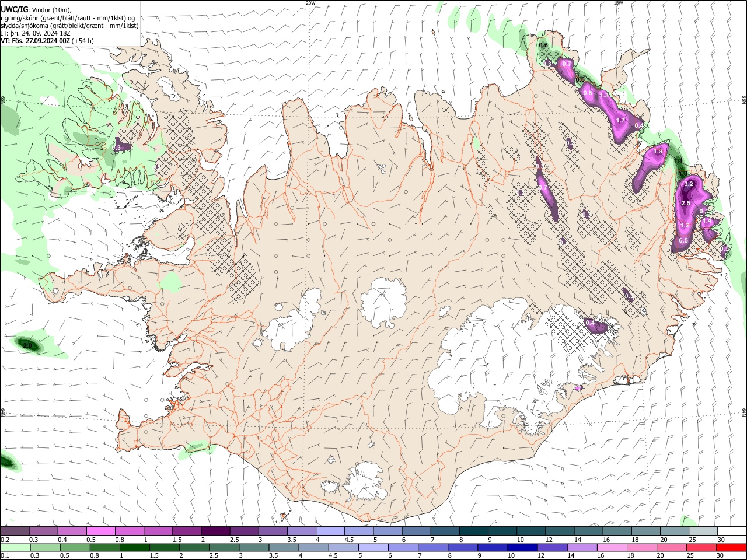
Task: Click the 0.2 label on snow scale
Action: pyautogui.click(x=5, y=540)
